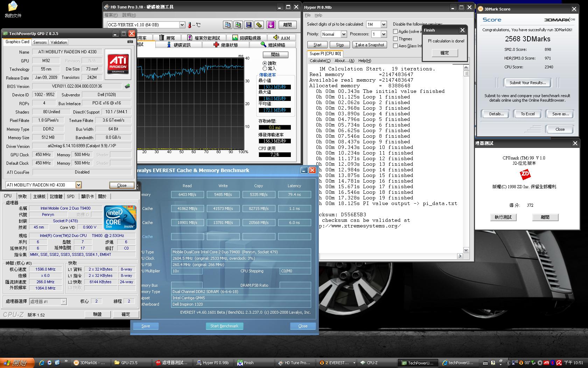This screenshot has height=368, width=588.
Task: Click the ATI Radeon logo in GPU-Z
Action: click(x=118, y=64)
